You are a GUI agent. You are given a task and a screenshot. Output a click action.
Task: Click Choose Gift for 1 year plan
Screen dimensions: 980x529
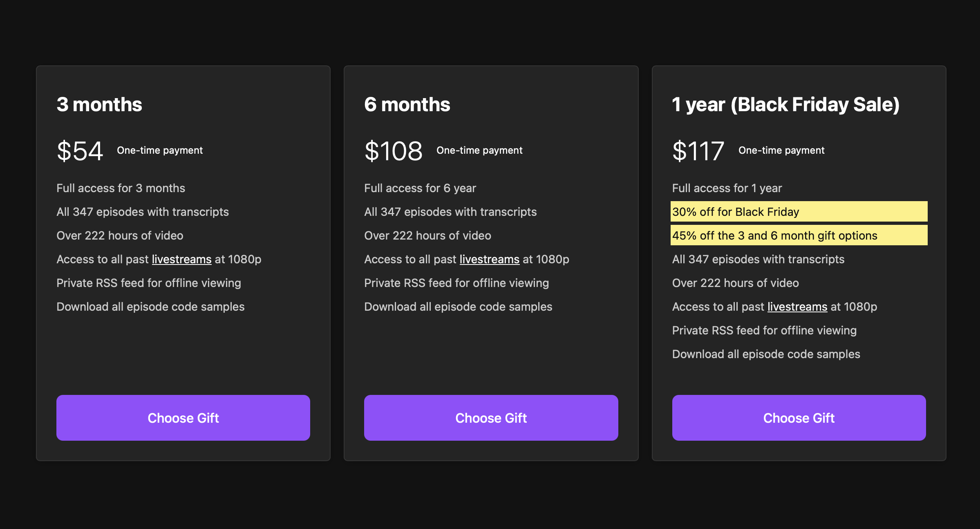[x=799, y=417]
